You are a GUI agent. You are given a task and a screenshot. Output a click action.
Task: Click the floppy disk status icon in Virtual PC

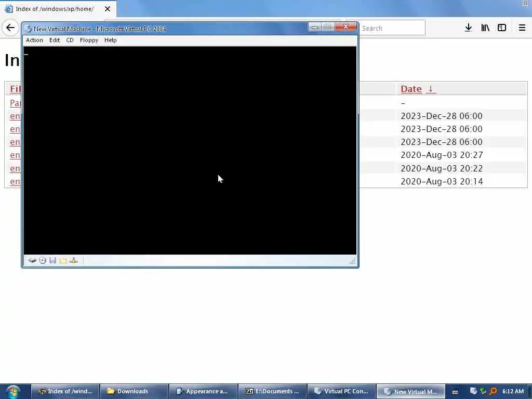pyautogui.click(x=52, y=261)
